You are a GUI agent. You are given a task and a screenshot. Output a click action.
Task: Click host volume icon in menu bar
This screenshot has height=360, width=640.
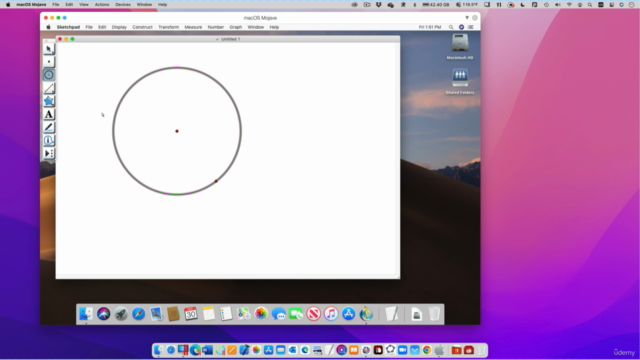point(558,4)
